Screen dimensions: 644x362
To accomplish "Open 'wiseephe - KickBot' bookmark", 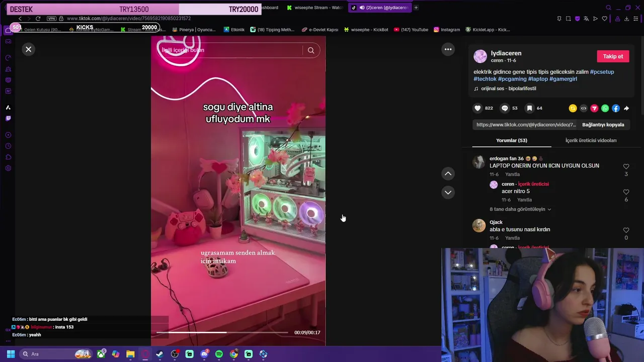I will pyautogui.click(x=366, y=30).
